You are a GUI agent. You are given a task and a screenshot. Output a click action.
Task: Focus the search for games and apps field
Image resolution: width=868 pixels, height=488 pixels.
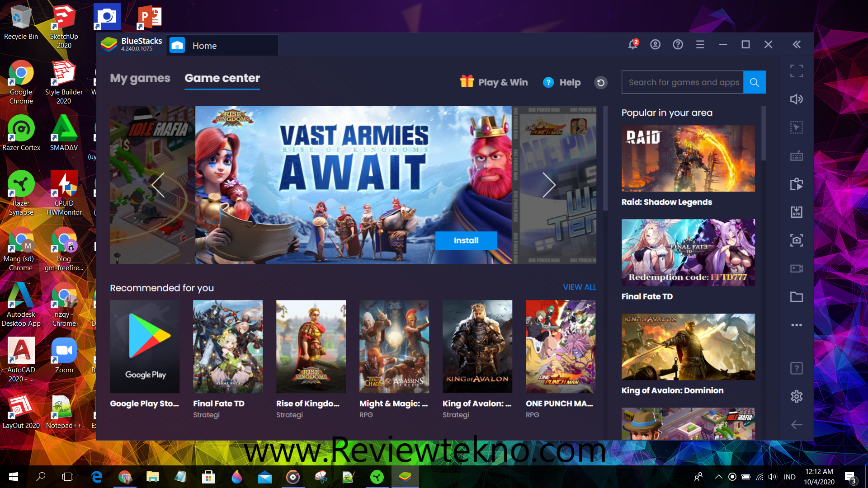pos(682,82)
